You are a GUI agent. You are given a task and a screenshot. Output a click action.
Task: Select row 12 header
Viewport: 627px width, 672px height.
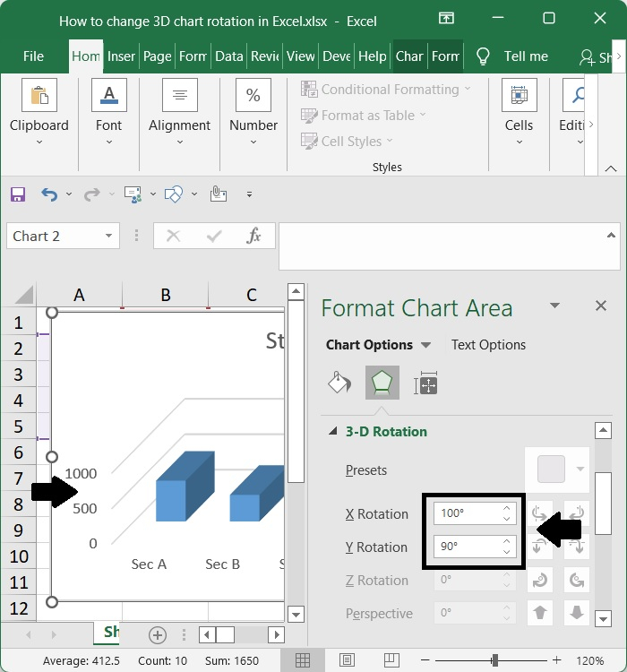pos(19,607)
